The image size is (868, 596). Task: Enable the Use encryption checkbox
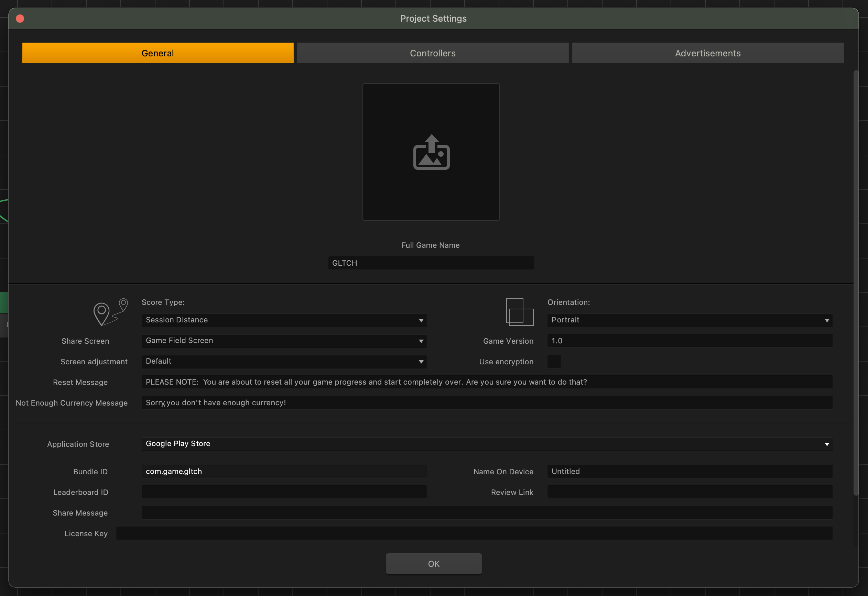pyautogui.click(x=554, y=361)
